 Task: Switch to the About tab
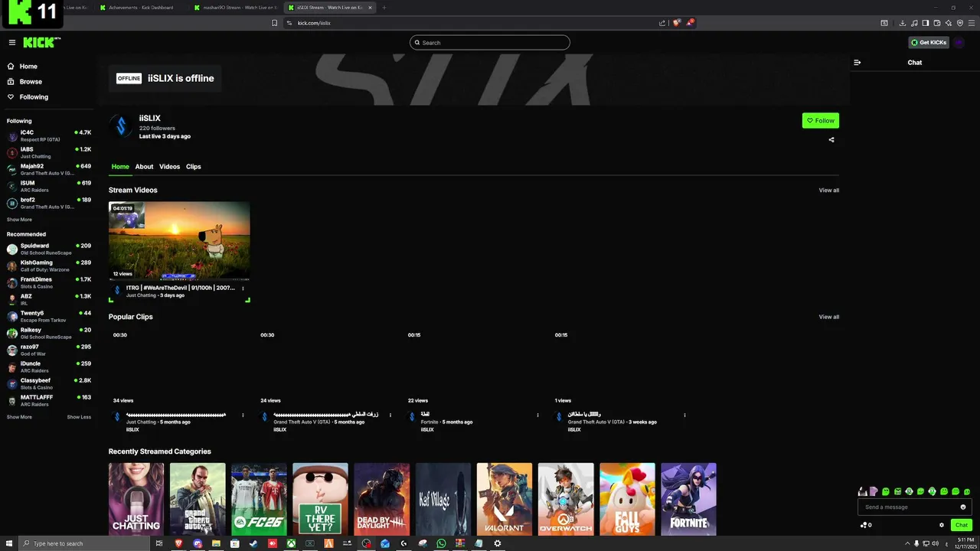pyautogui.click(x=144, y=167)
